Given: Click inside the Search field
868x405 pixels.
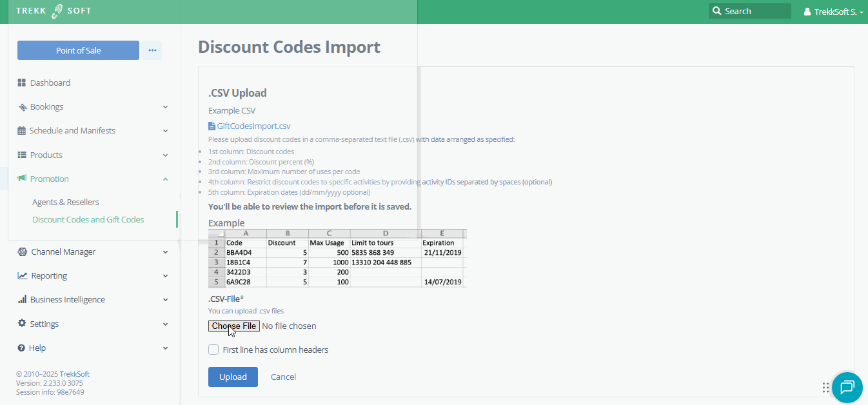Looking at the screenshot, I should [749, 11].
